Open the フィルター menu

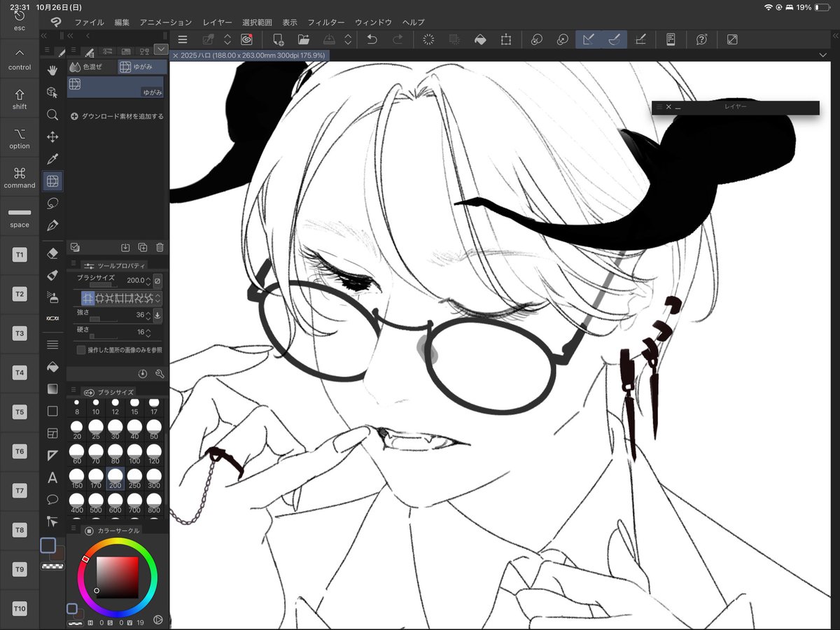[326, 22]
